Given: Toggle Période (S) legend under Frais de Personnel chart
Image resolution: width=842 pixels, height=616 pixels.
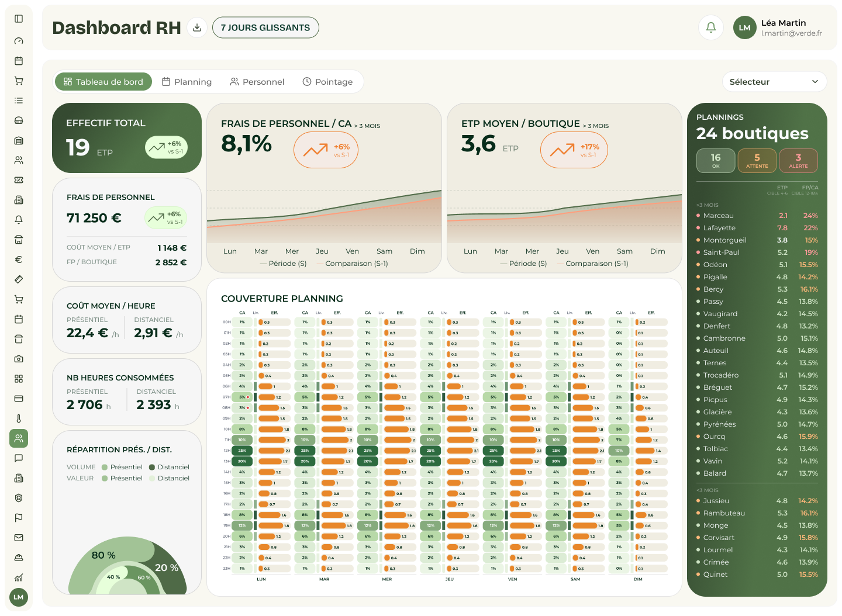Looking at the screenshot, I should (x=283, y=264).
